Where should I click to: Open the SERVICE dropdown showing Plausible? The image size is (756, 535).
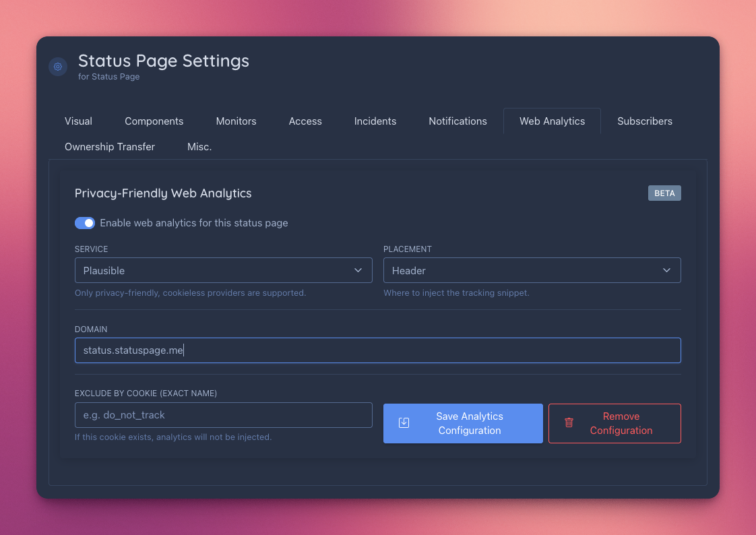[223, 270]
